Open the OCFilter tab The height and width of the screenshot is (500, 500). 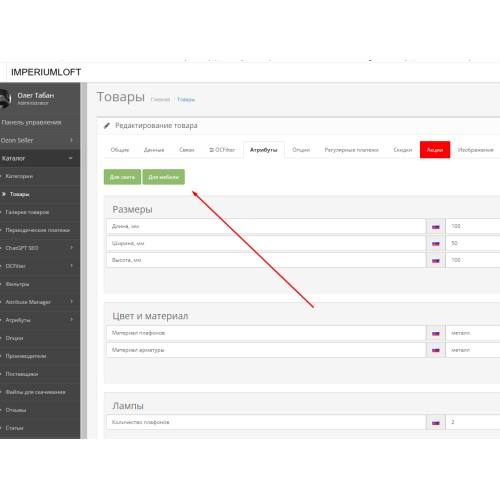pos(222,150)
